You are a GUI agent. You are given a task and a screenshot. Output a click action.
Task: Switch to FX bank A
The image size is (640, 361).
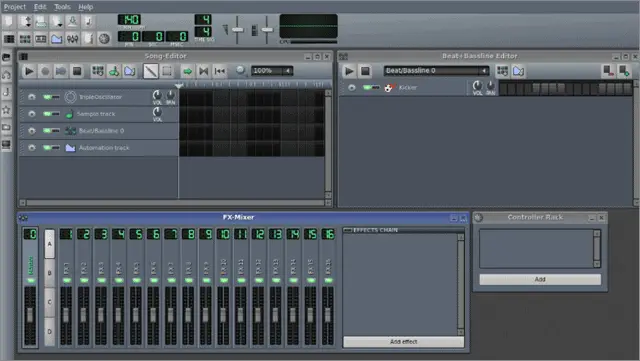[x=49, y=244]
